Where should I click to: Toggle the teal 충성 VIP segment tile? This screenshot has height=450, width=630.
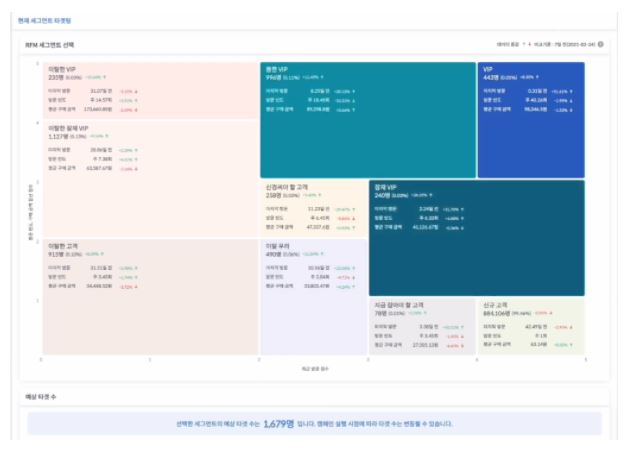[368, 120]
